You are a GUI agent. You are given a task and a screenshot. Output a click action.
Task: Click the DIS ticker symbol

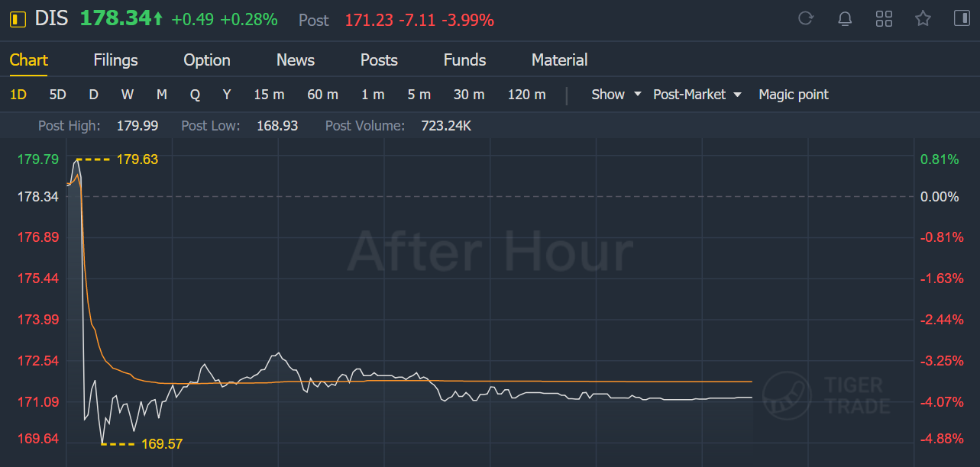click(52, 19)
